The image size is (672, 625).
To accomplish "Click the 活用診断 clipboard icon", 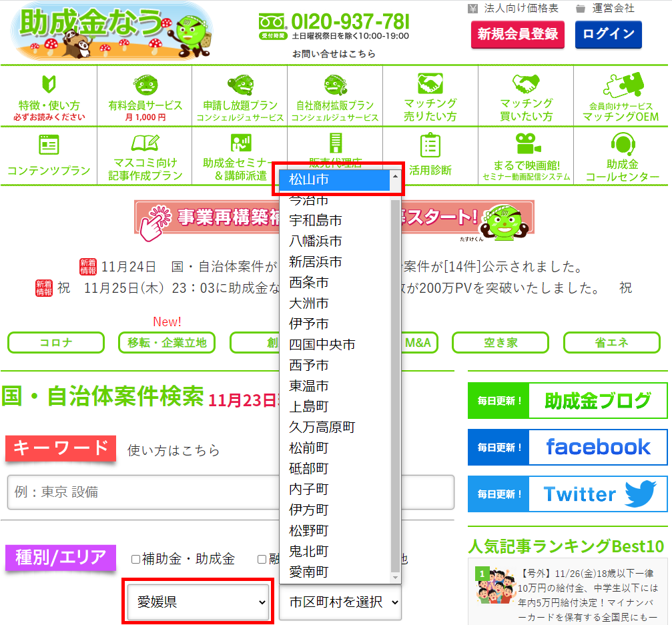I will click(x=430, y=145).
